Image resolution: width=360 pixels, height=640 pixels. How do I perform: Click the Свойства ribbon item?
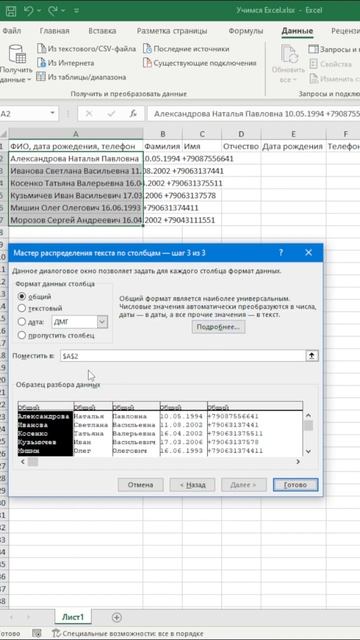(330, 64)
